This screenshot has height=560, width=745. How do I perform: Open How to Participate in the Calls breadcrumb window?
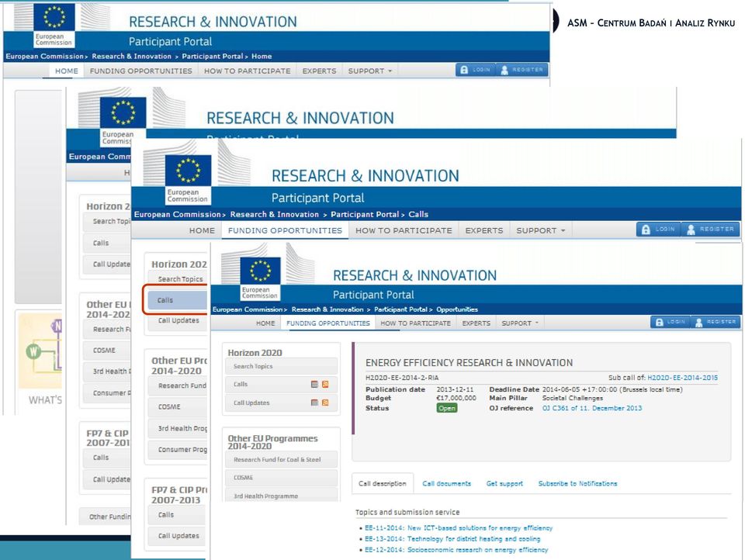tap(404, 230)
